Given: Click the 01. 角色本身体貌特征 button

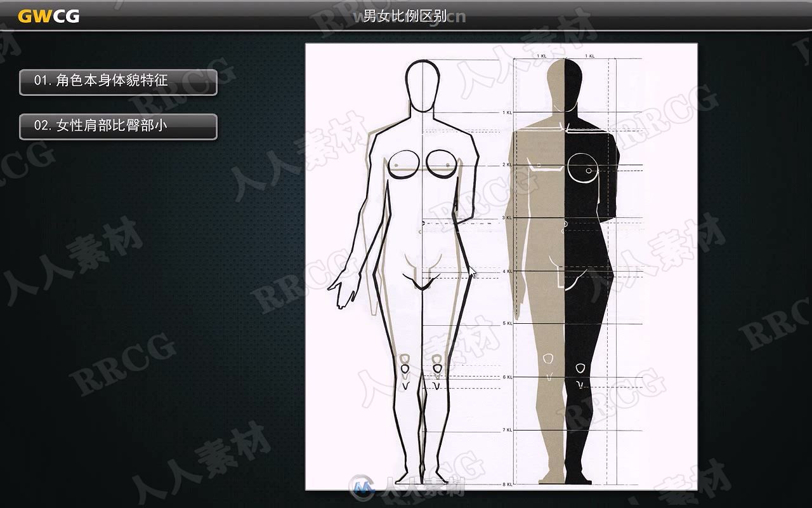Looking at the screenshot, I should (118, 82).
